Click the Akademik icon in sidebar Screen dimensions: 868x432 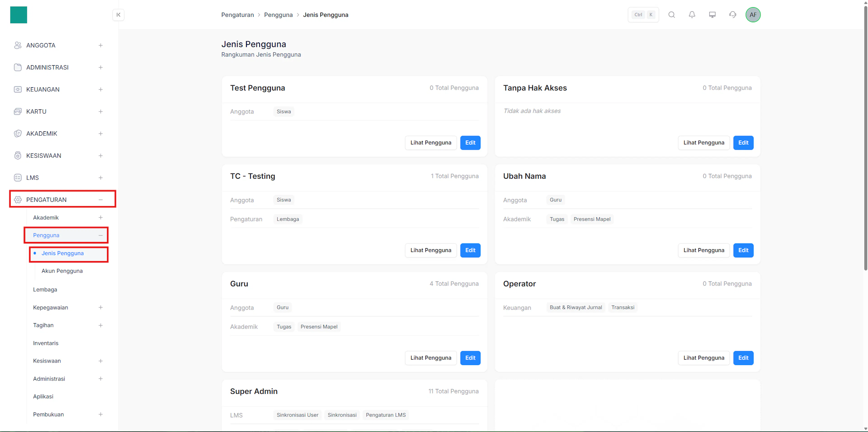coord(18,133)
